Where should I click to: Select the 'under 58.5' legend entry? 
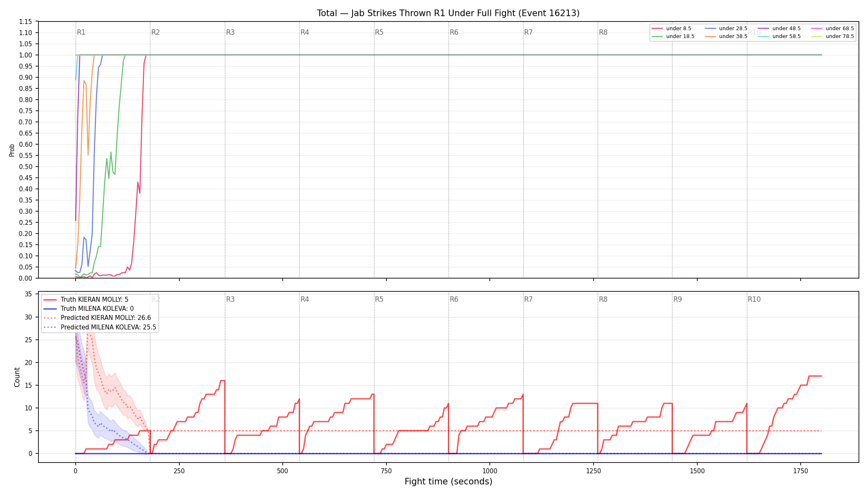click(779, 36)
